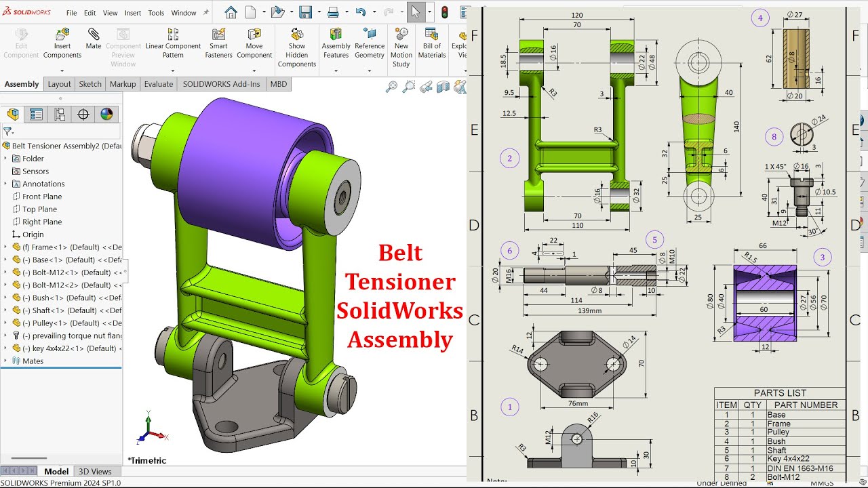Toggle the menu bar pin icon

point(206,12)
